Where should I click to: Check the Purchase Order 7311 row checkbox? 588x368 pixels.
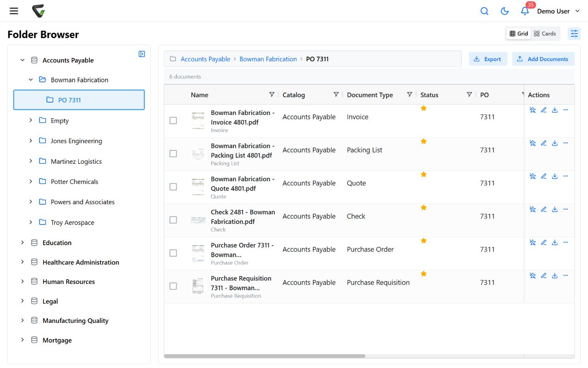[173, 253]
